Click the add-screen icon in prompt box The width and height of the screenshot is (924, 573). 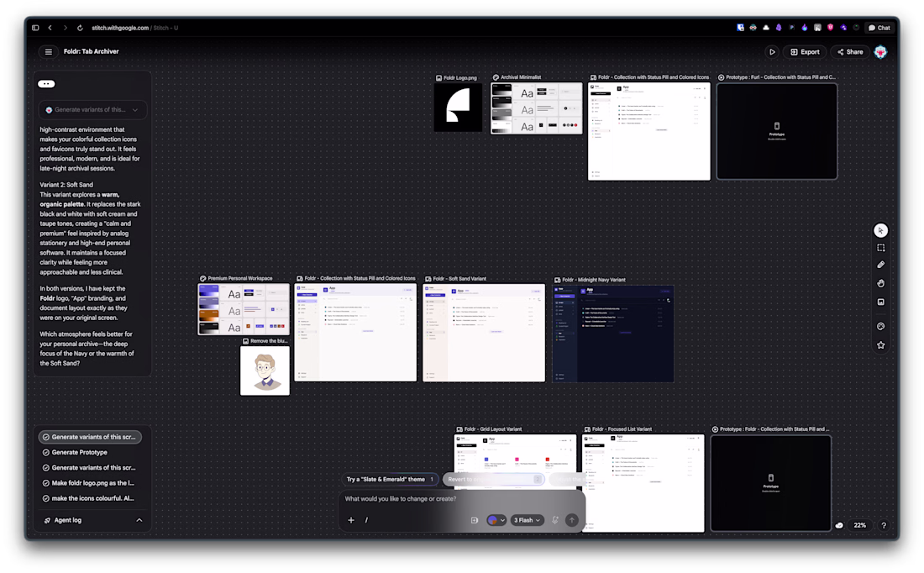[475, 520]
